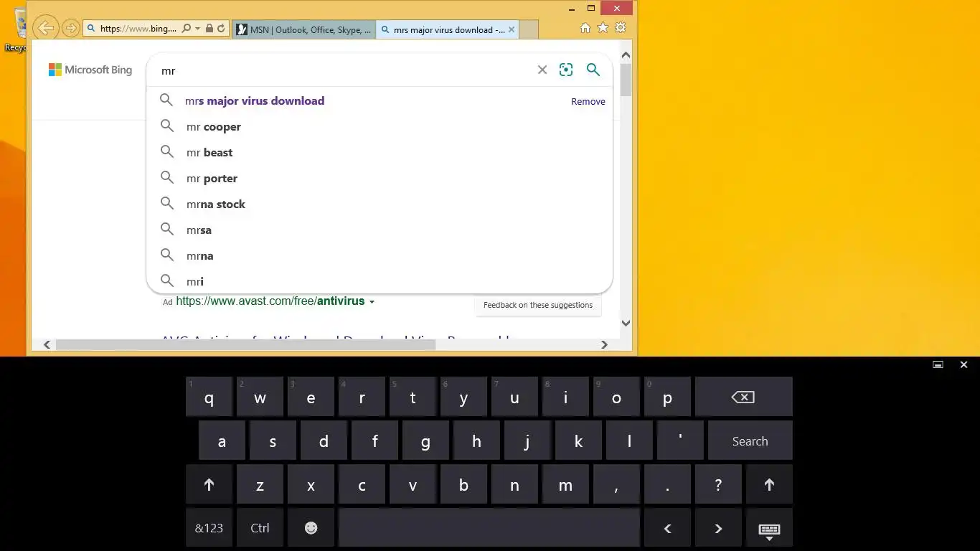
Task: Tap the spacebar on touch keyboard
Action: [489, 528]
